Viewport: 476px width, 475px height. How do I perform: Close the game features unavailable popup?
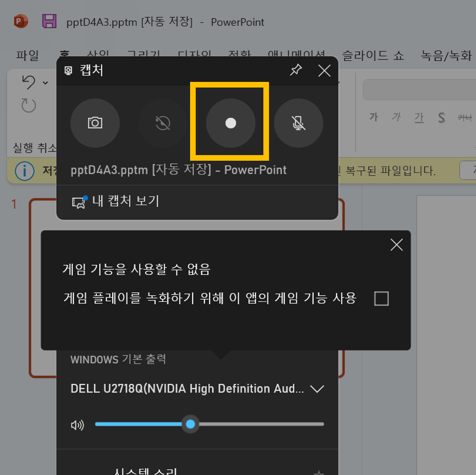pos(397,245)
